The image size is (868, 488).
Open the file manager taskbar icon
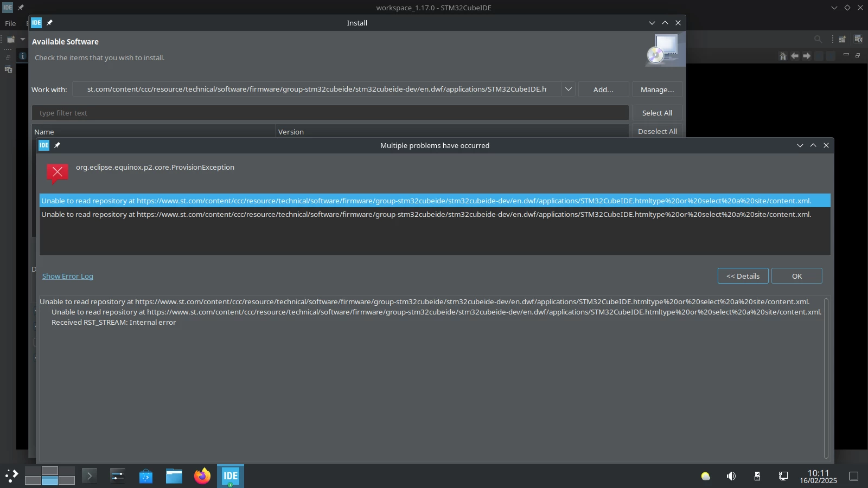point(174,476)
